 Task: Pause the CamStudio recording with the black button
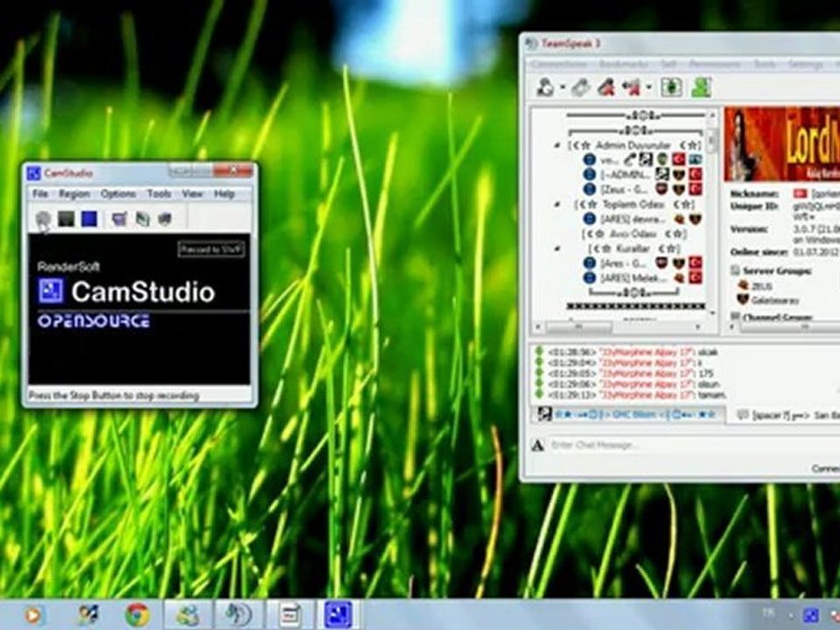pos(66,219)
